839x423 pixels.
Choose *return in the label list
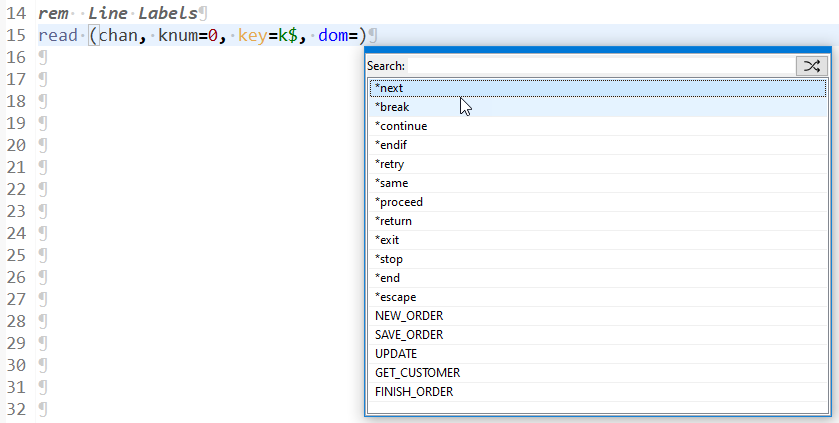click(x=393, y=221)
